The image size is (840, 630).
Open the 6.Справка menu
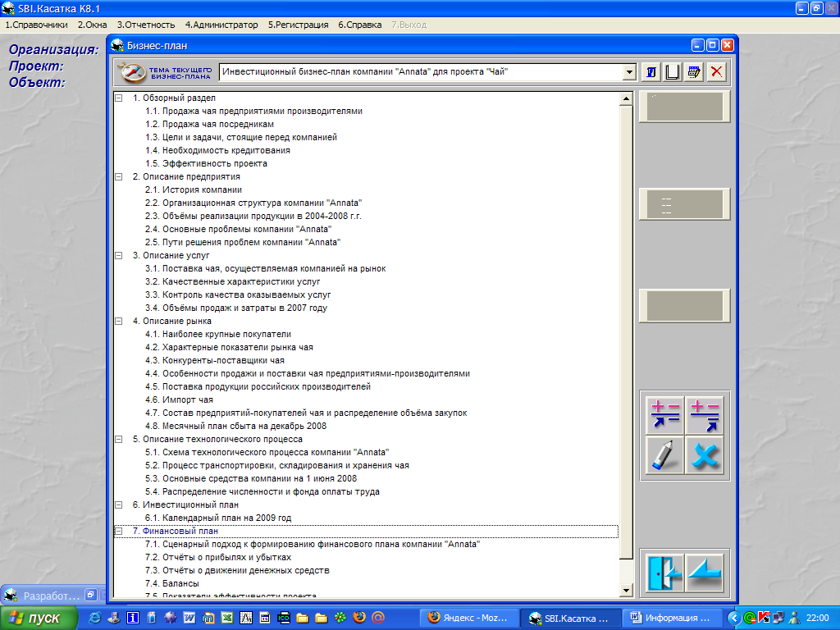[x=359, y=25]
